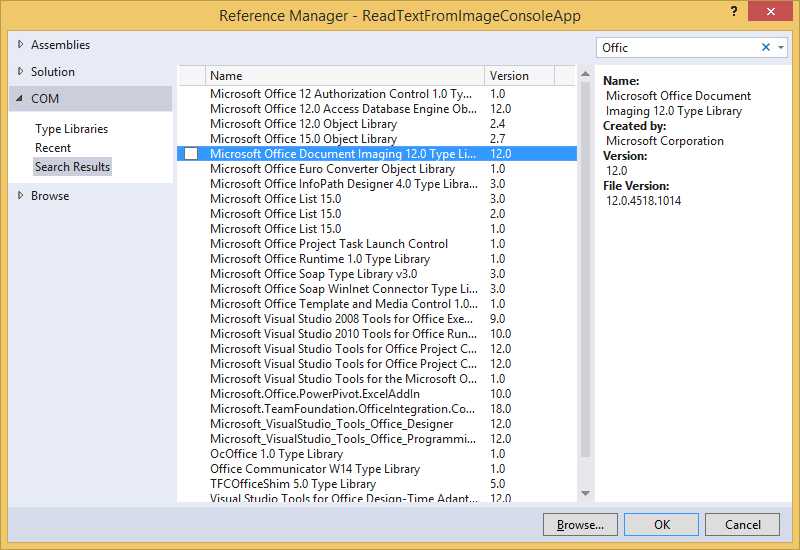Select Microsoft Office 12.0 Access Database Engine row
This screenshot has width=800, height=550.
377,109
